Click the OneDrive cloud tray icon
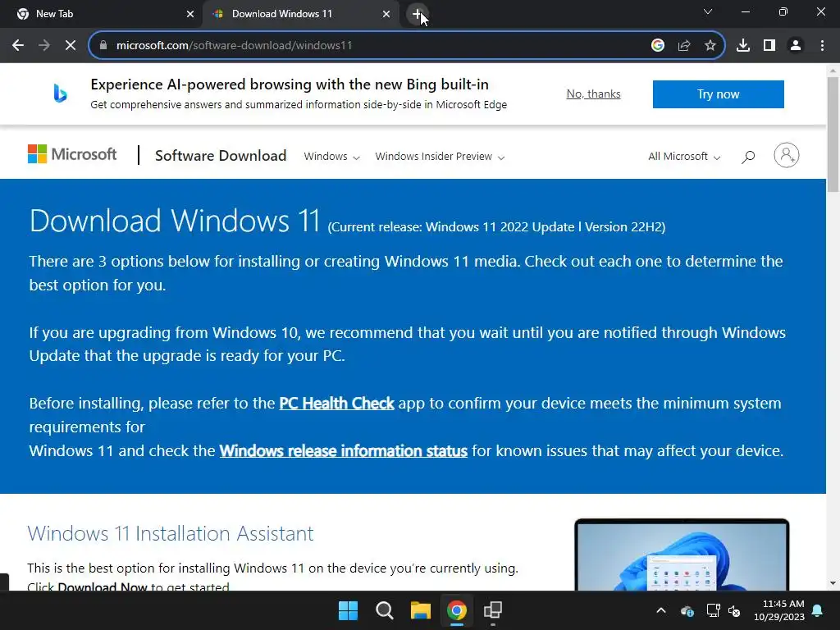Image resolution: width=840 pixels, height=630 pixels. pyautogui.click(x=687, y=610)
